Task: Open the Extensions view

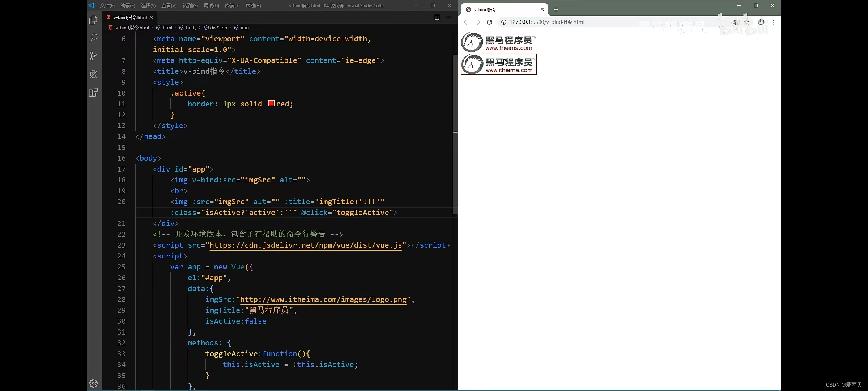Action: [x=93, y=93]
